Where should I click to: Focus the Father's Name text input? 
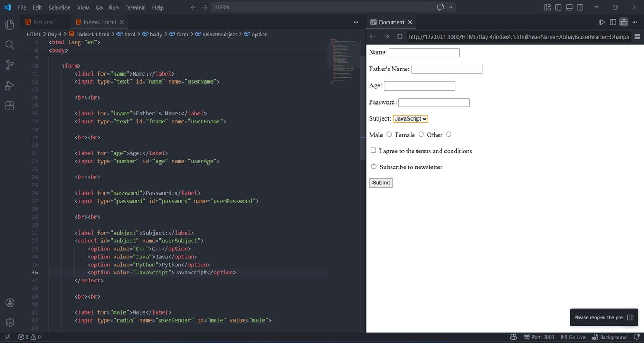click(447, 69)
